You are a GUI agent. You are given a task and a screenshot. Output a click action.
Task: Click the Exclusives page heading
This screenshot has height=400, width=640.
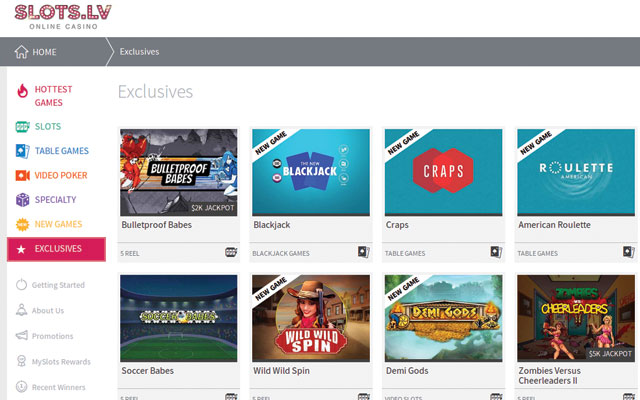pos(155,91)
